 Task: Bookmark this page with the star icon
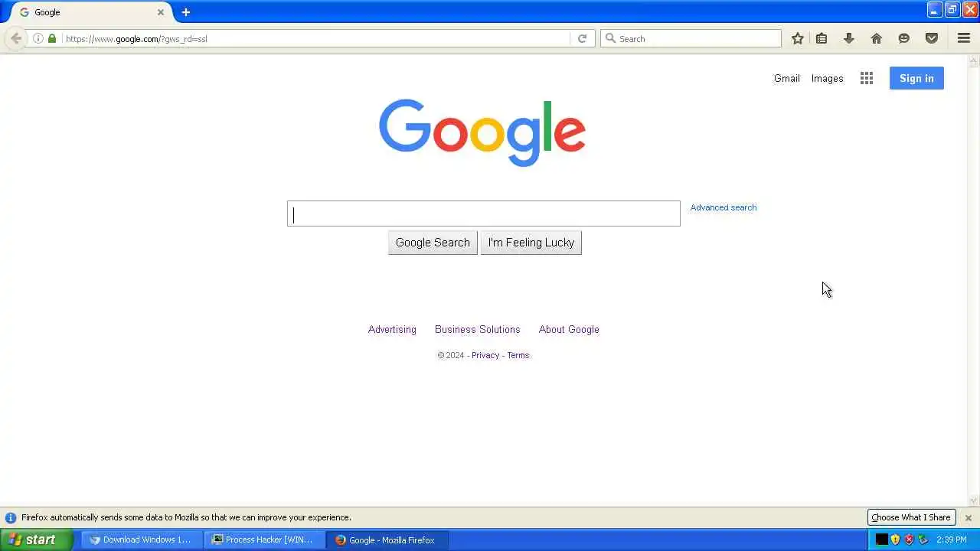(798, 38)
